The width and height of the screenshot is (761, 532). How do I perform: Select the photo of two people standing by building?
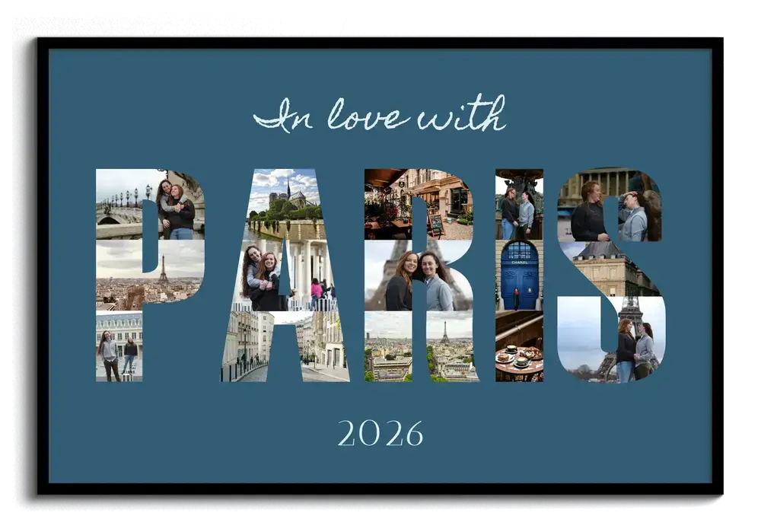point(119,346)
